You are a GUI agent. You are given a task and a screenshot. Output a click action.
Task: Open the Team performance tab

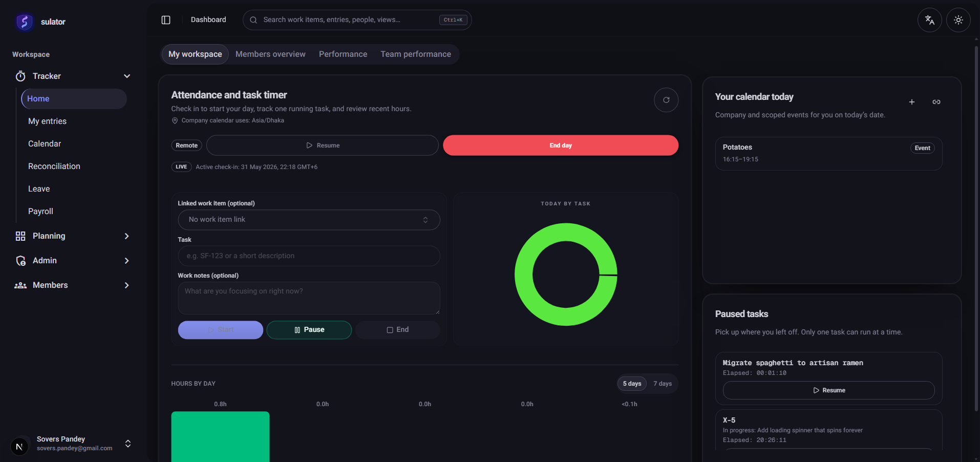click(x=416, y=54)
